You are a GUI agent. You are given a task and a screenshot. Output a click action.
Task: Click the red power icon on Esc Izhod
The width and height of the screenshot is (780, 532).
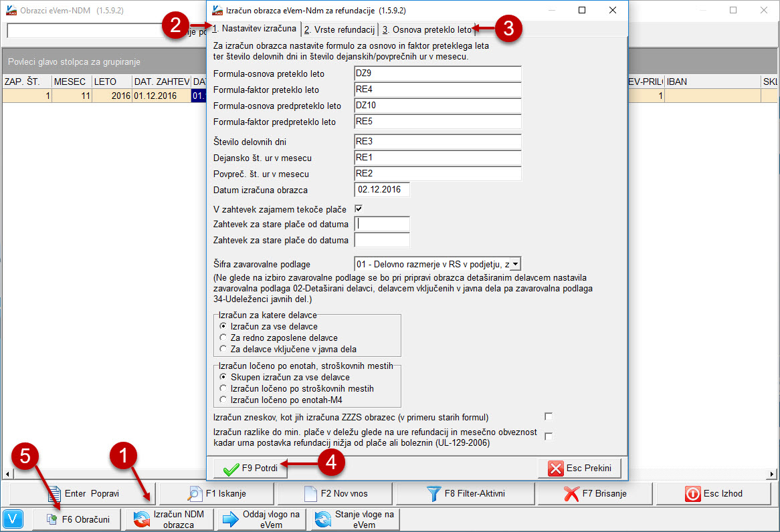pos(692,494)
